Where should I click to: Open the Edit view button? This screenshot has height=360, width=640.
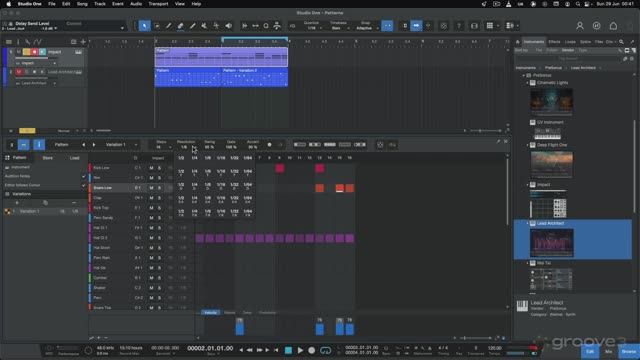point(590,351)
